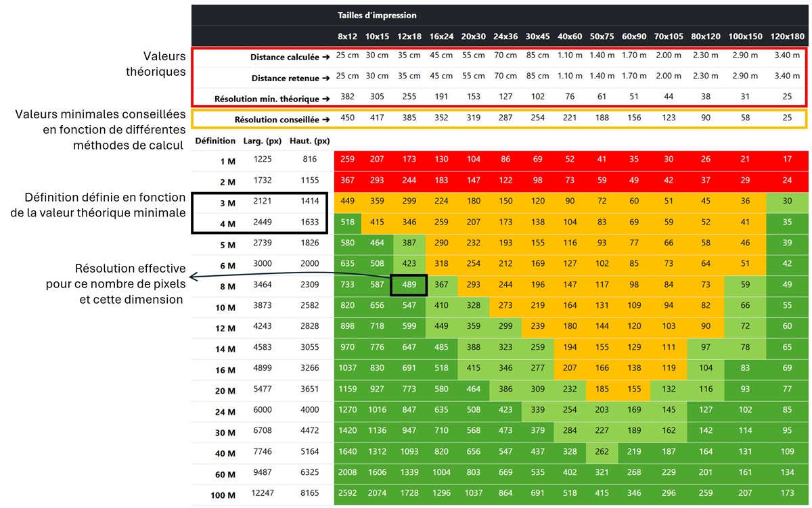
Task: Select the Résolution conseillée row label
Action: click(x=281, y=120)
